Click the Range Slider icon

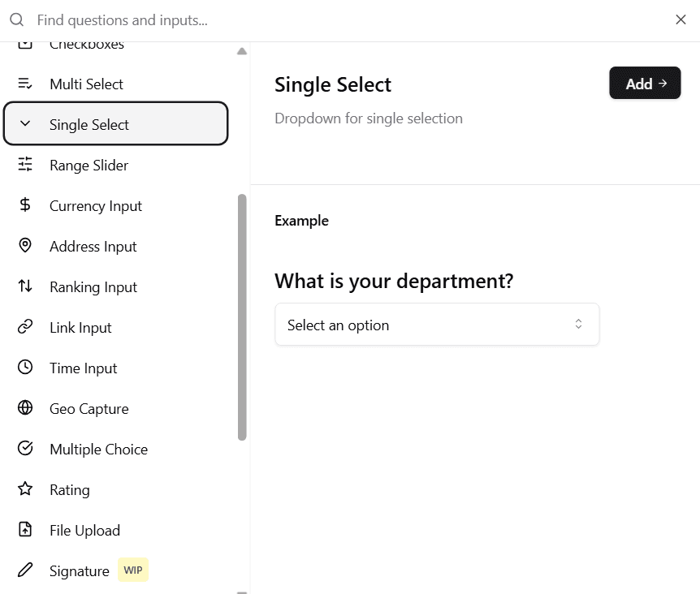pos(24,165)
